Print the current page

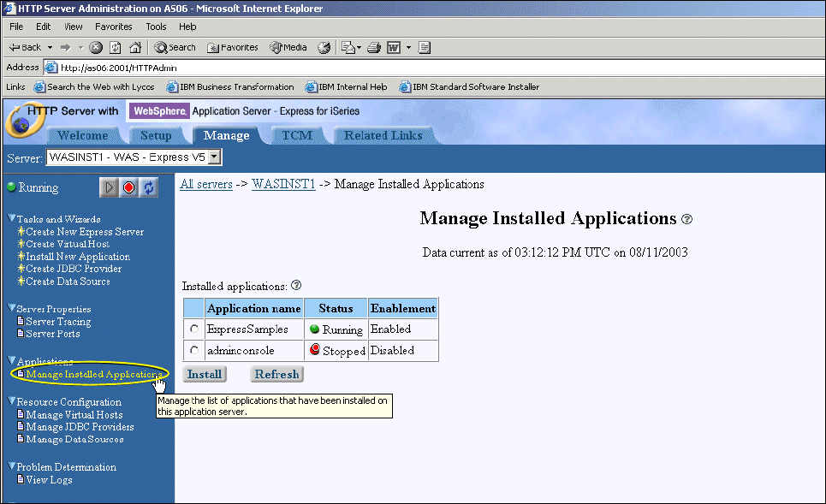(374, 47)
